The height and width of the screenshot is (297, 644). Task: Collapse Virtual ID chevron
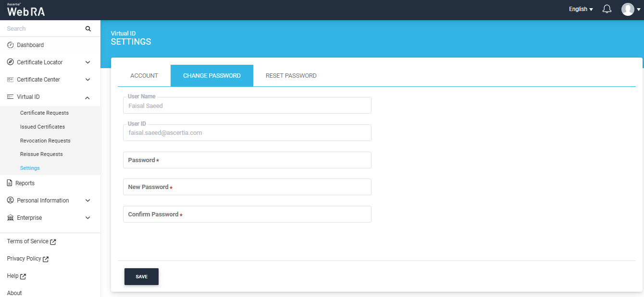(x=87, y=97)
